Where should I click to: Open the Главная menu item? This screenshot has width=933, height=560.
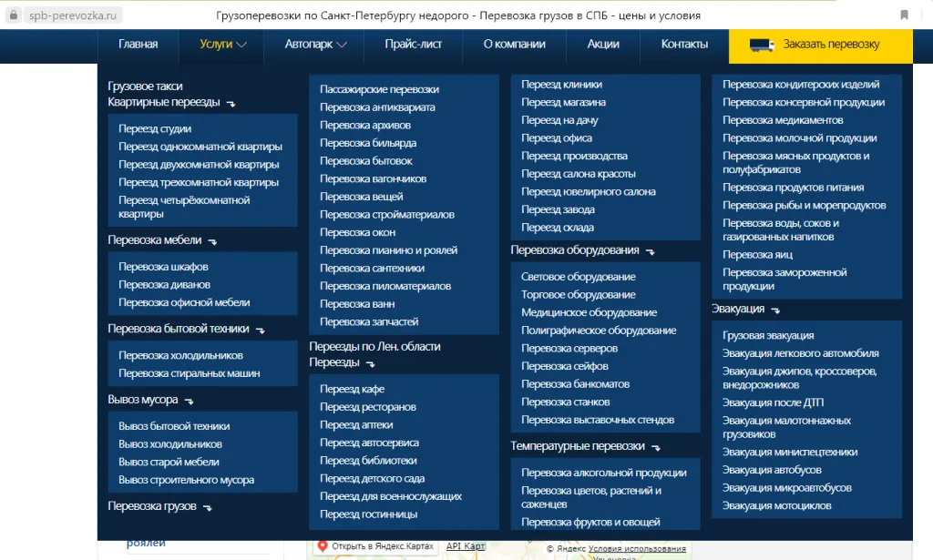click(x=138, y=44)
